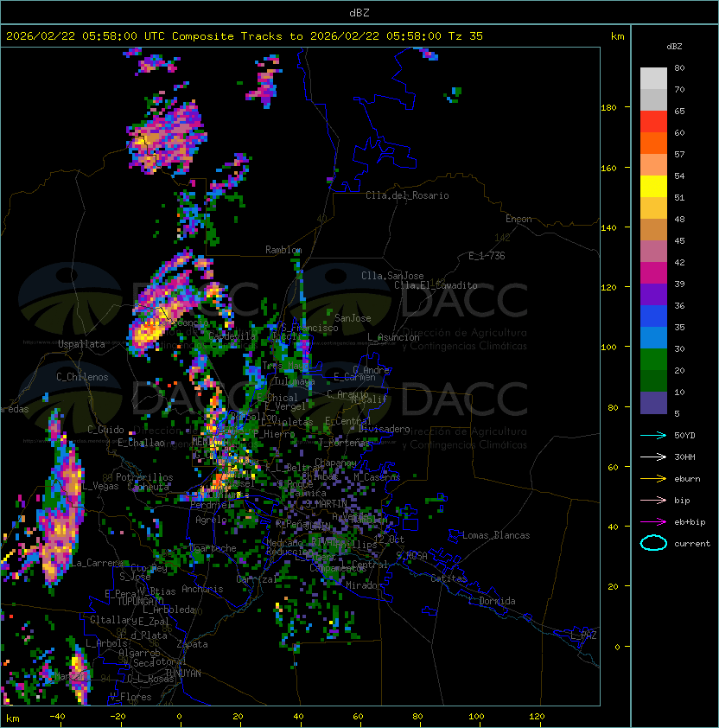Select the 'Uspallata' map label

coord(81,344)
